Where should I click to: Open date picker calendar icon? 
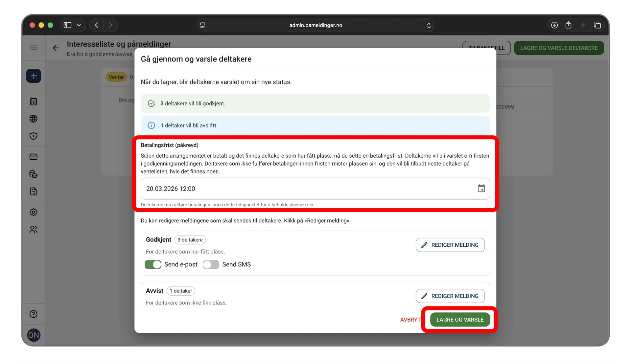coord(481,189)
